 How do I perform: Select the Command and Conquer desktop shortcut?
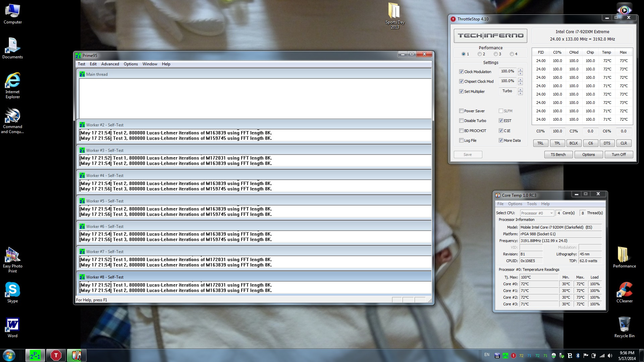pos(13,121)
